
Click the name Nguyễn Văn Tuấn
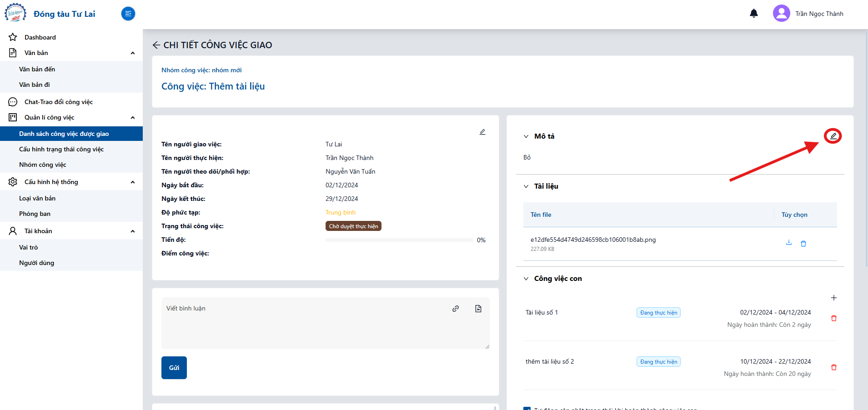(350, 171)
